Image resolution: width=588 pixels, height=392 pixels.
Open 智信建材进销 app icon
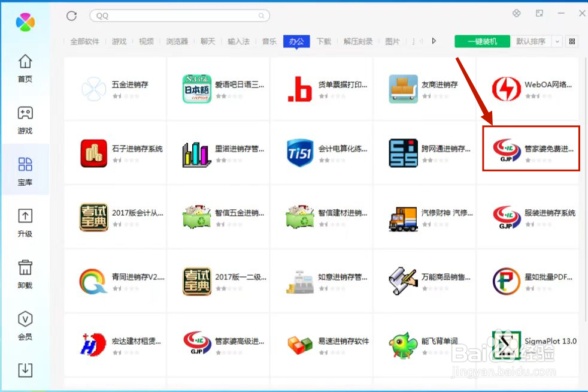(300, 216)
